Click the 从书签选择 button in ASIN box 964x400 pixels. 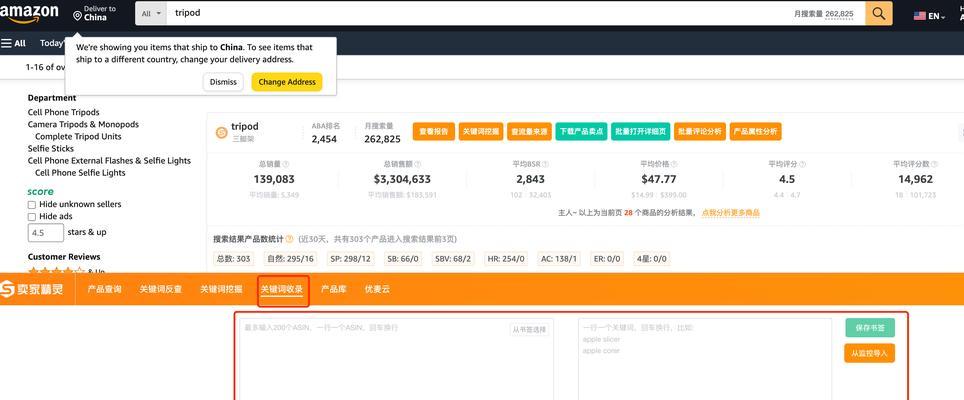(529, 330)
